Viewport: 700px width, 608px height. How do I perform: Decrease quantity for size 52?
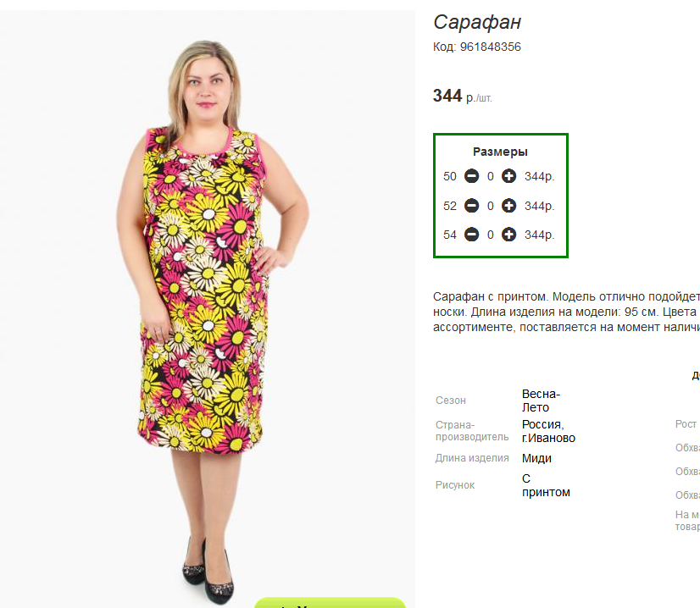(x=471, y=206)
